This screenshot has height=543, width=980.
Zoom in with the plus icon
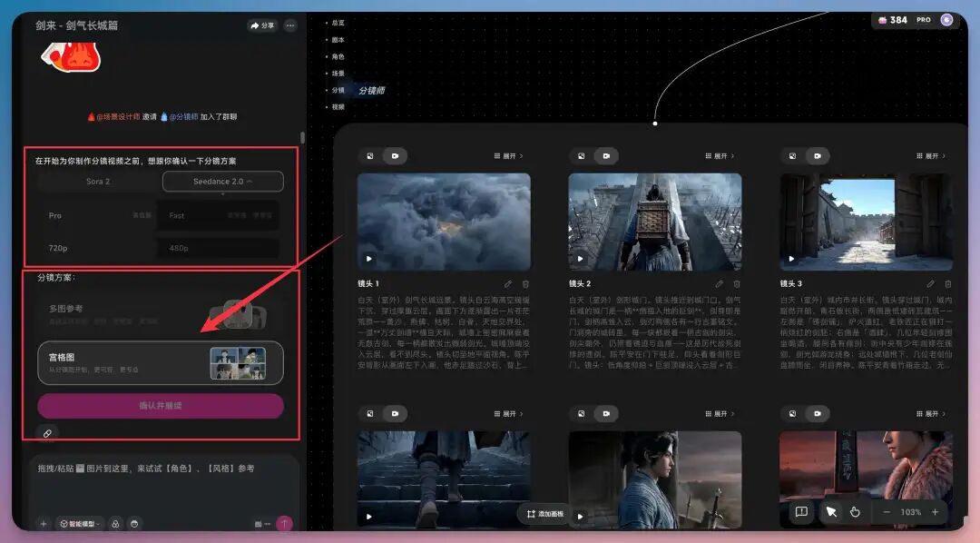tap(935, 512)
